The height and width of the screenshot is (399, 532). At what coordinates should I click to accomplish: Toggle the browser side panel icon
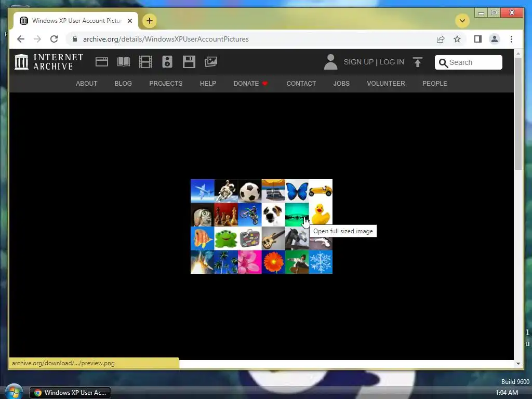(x=478, y=39)
